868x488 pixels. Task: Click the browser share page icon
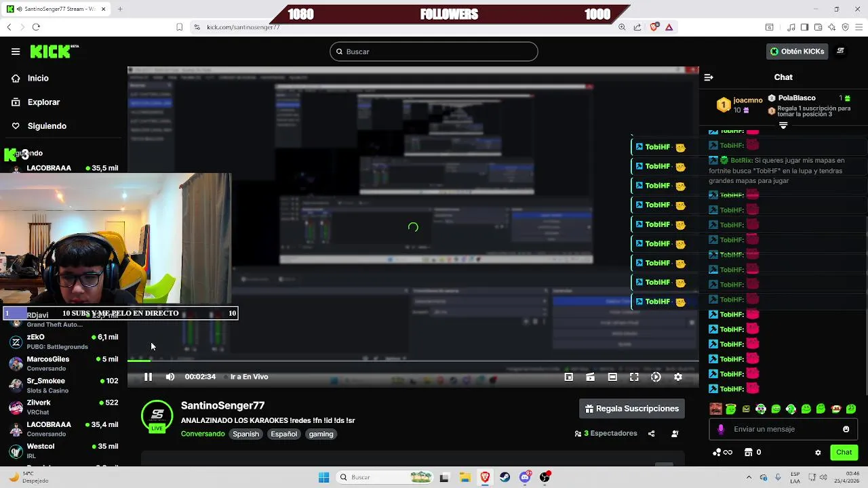point(637,27)
